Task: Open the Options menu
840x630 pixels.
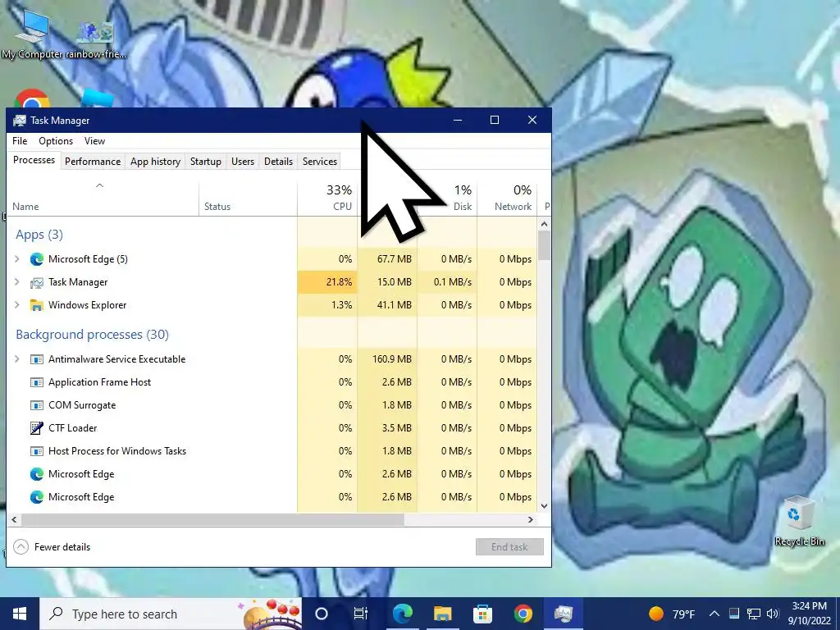Action: point(56,141)
